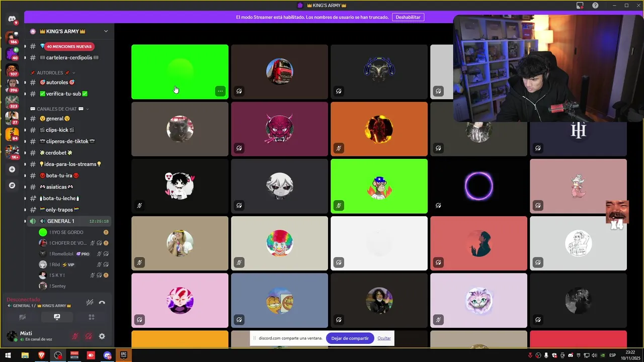Open Mixti user profile panel

pyautogui.click(x=35, y=336)
